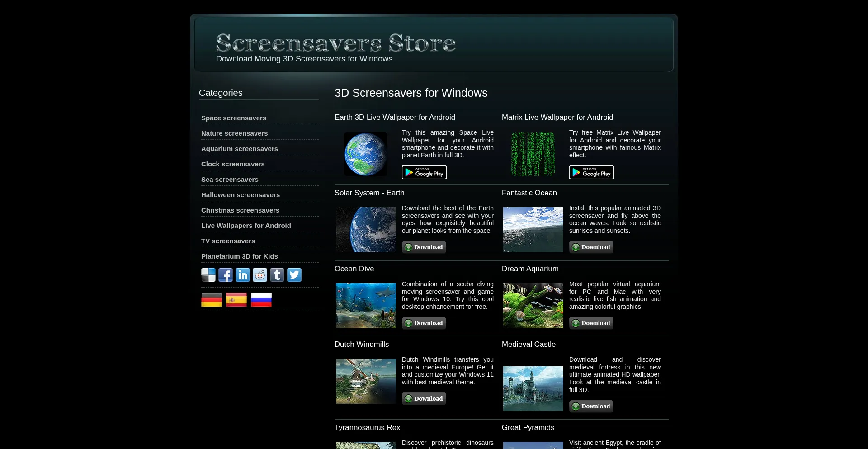Open Aquarium screensavers category

pos(240,149)
